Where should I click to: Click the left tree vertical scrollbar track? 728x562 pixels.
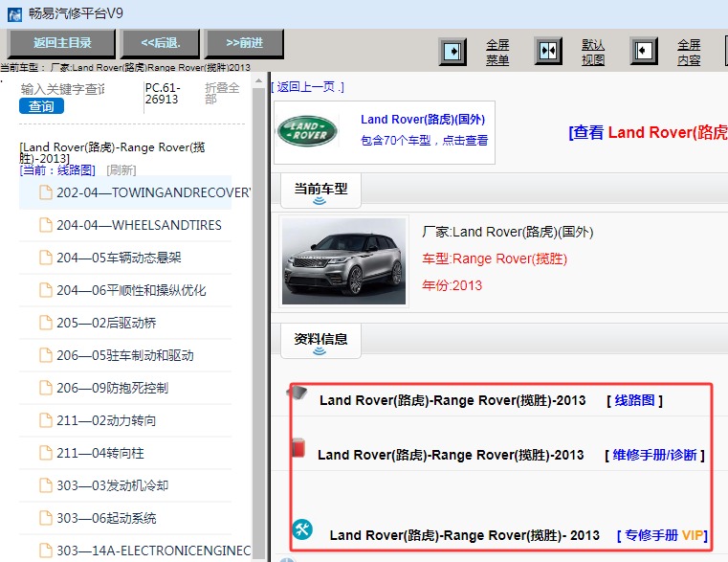coord(258,326)
